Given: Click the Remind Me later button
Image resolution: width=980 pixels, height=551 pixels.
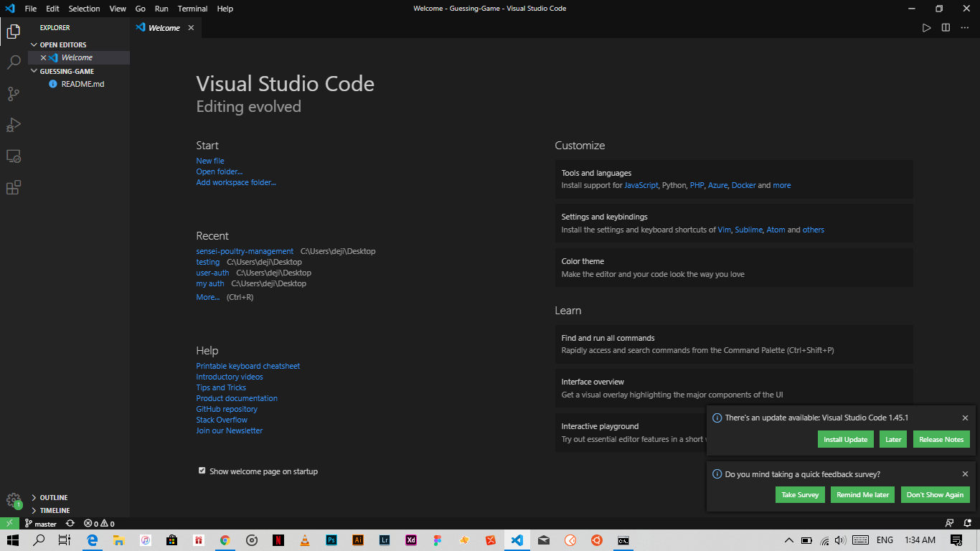Looking at the screenshot, I should [x=862, y=495].
